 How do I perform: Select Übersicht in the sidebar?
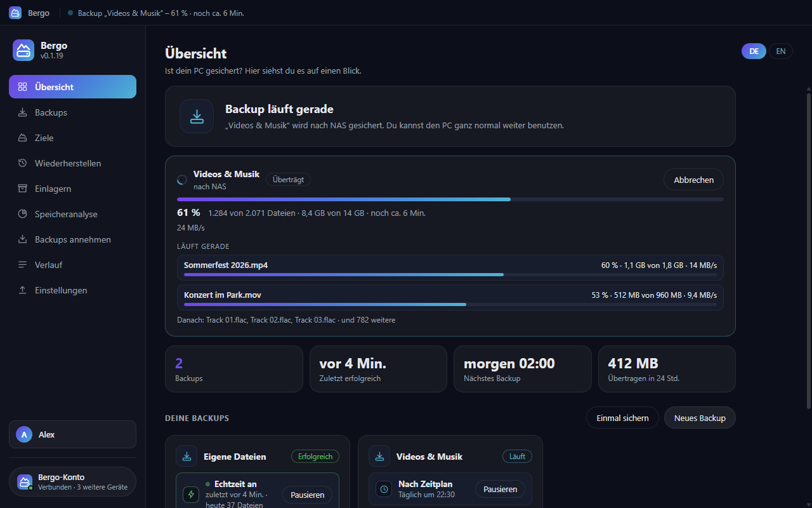coord(72,87)
